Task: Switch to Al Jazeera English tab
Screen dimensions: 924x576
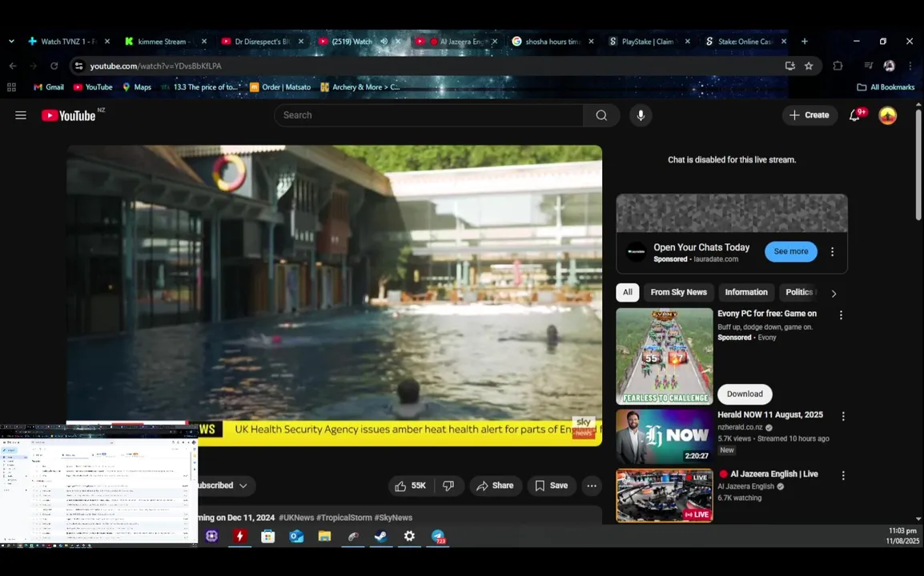Action: pyautogui.click(x=456, y=42)
